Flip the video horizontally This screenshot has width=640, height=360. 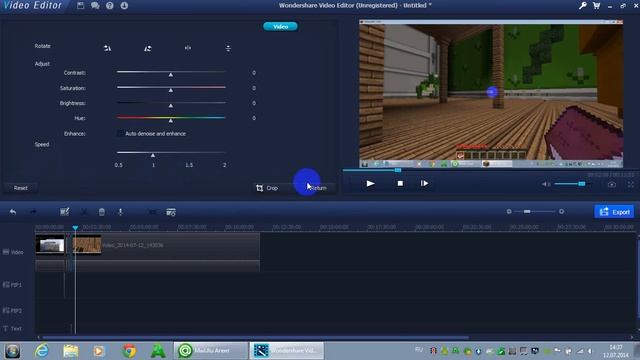(188, 48)
